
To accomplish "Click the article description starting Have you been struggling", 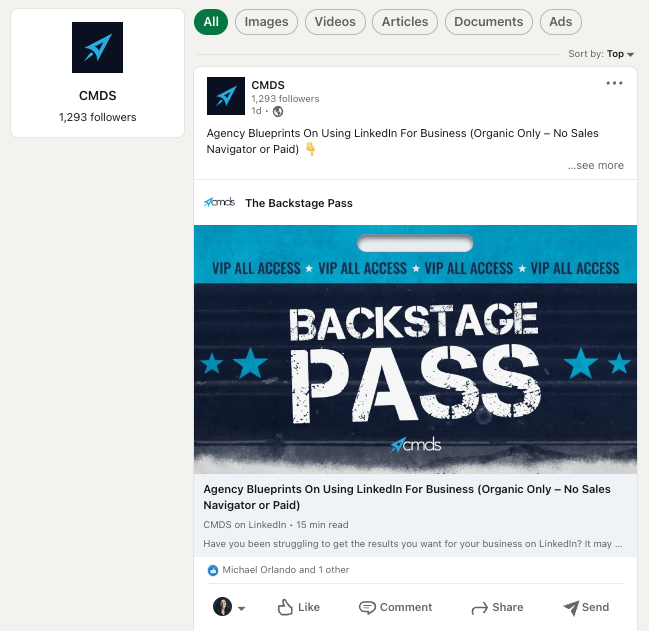I will pos(412,544).
